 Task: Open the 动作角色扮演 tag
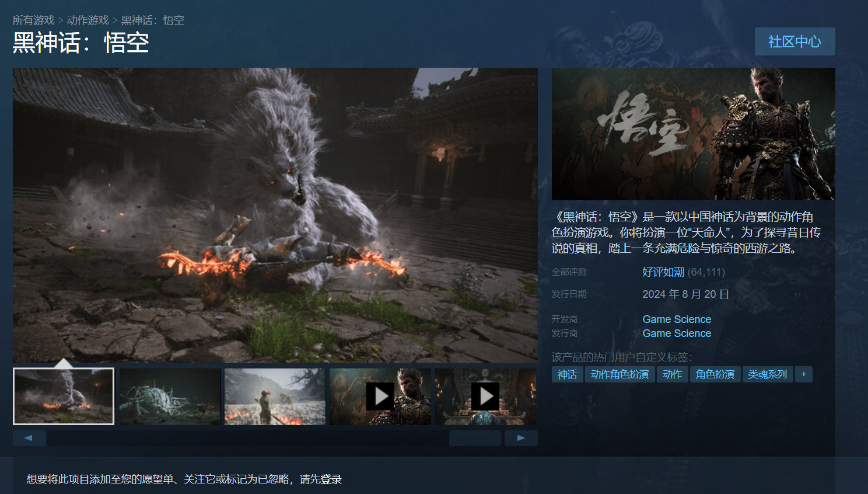(x=619, y=374)
